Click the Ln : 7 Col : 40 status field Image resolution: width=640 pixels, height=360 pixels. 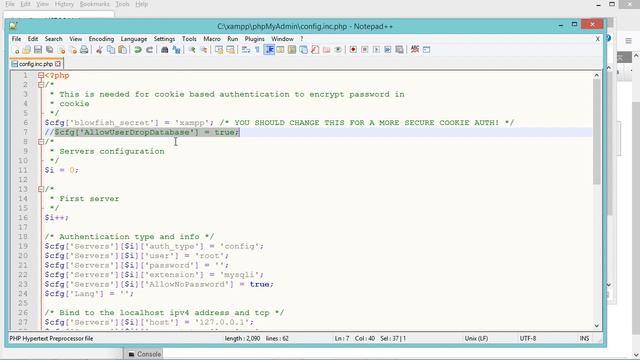coord(354,338)
